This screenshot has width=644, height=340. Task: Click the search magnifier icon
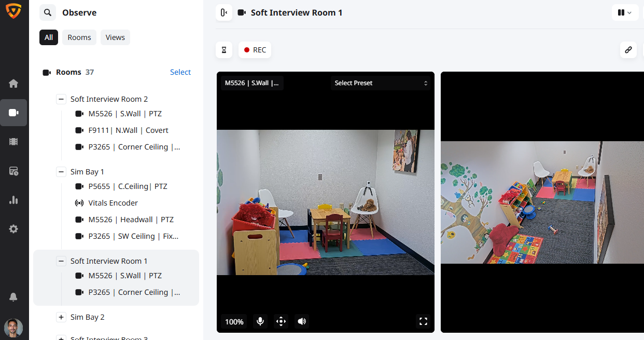click(x=48, y=12)
